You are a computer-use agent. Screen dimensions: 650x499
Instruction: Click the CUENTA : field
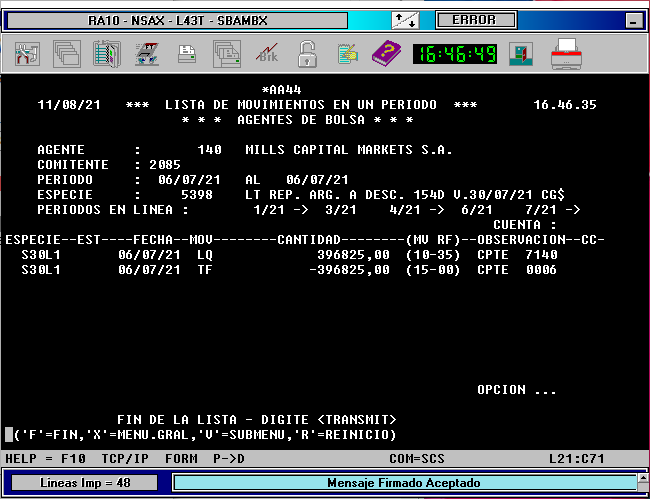click(x=524, y=225)
